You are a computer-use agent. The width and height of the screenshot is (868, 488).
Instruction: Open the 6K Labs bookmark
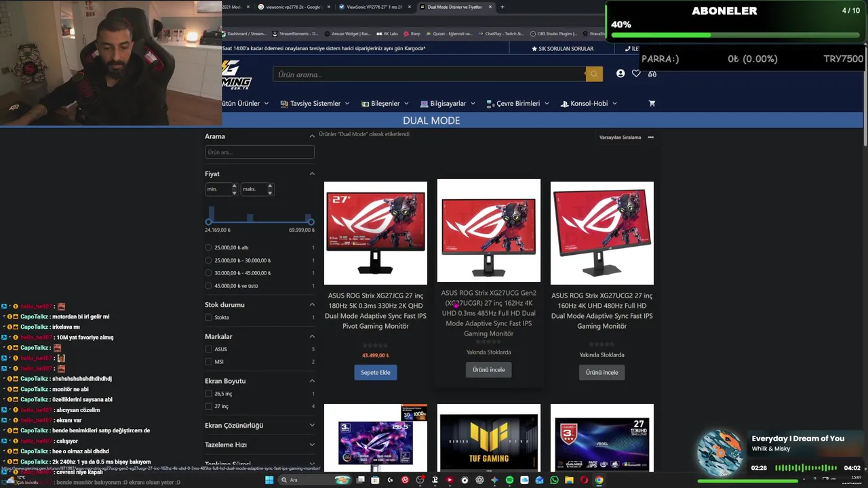387,33
